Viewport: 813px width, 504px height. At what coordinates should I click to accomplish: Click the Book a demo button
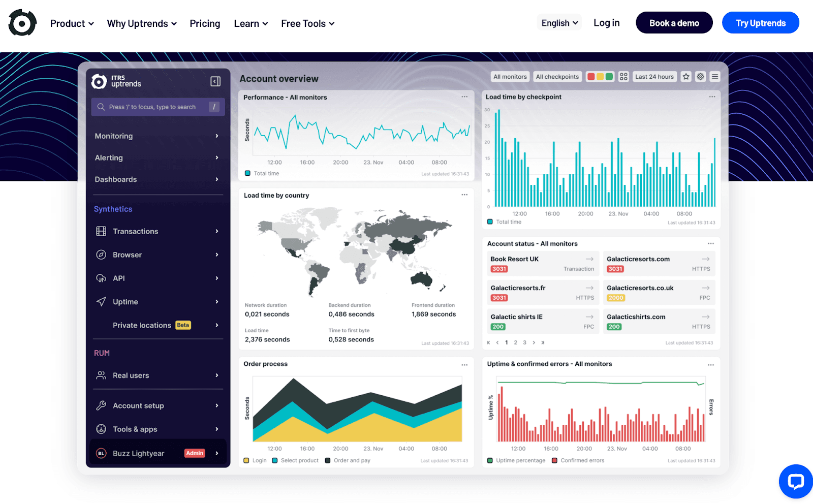pos(674,23)
